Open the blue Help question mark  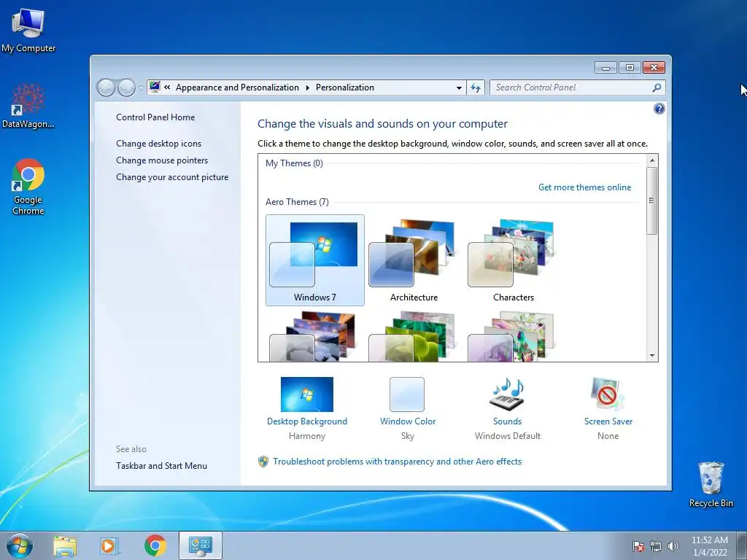[659, 109]
